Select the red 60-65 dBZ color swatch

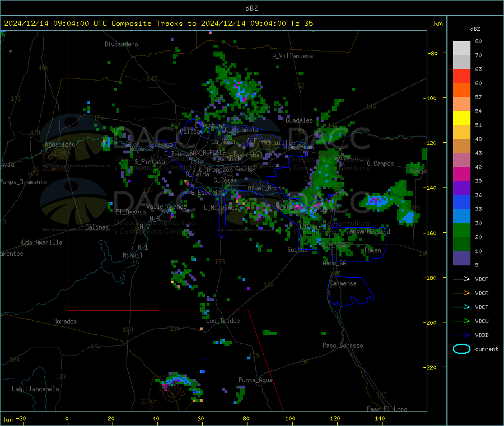461,76
